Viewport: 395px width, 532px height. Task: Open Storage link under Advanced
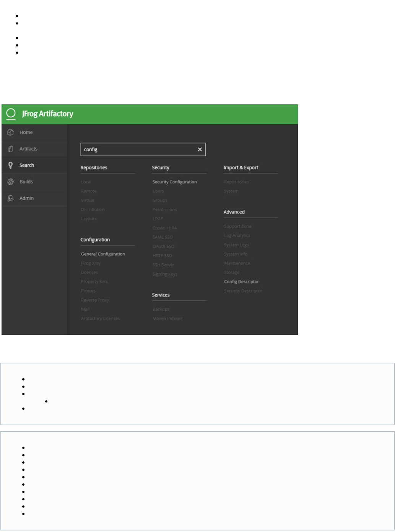click(232, 272)
